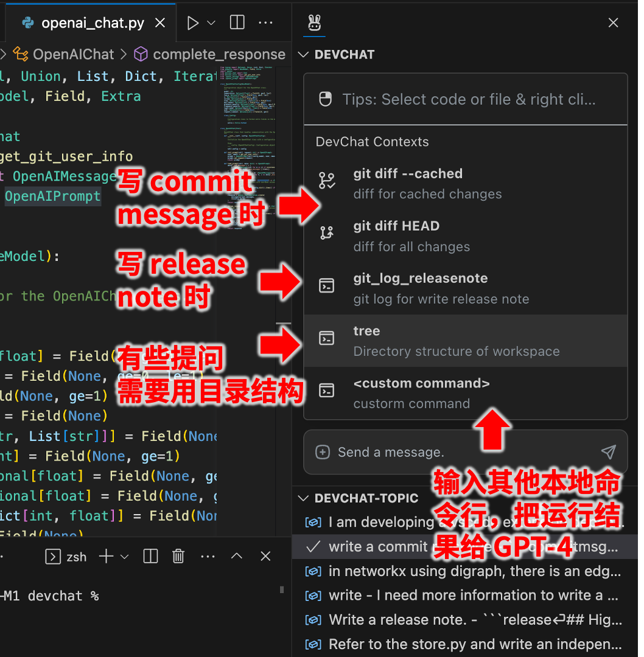Open the run options dropdown arrow
Viewport: 644px width, 657px height.
[209, 22]
